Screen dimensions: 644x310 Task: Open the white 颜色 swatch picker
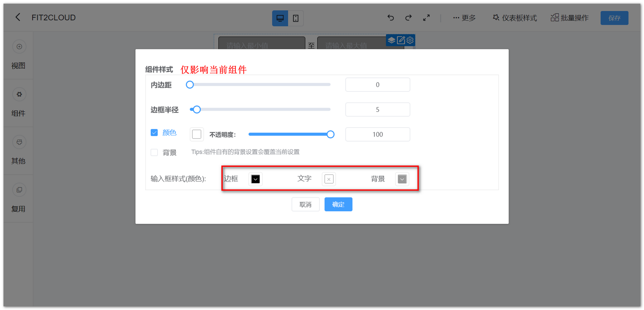click(197, 134)
